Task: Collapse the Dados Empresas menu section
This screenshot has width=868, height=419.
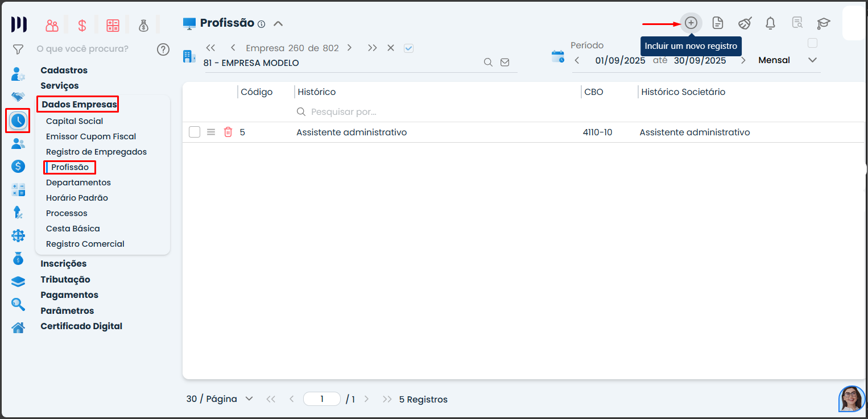Action: pyautogui.click(x=79, y=105)
